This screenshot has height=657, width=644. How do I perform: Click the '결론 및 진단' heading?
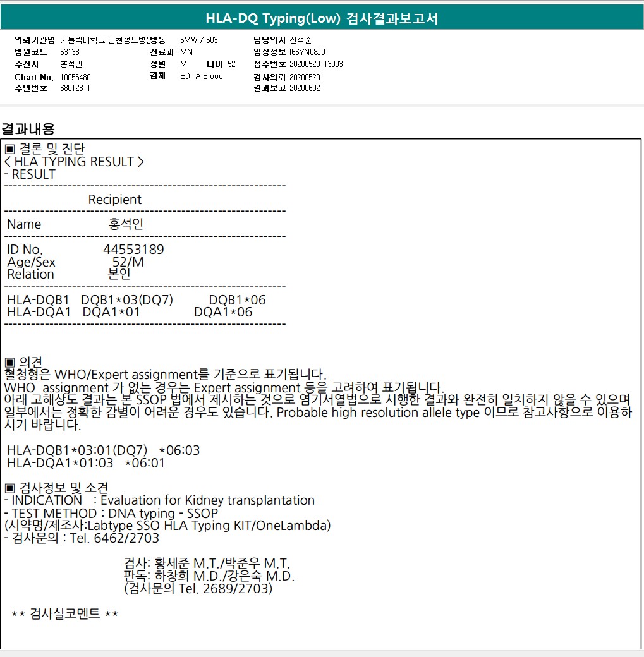[x=45, y=148]
